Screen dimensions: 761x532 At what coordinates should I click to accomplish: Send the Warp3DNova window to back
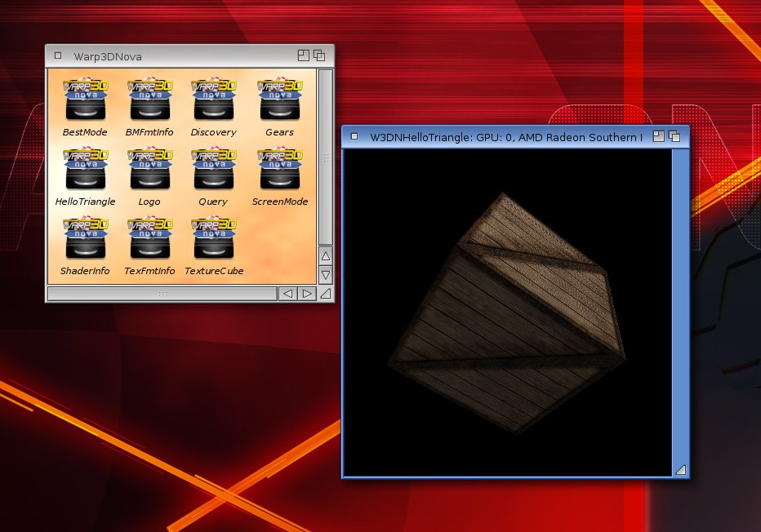(319, 55)
